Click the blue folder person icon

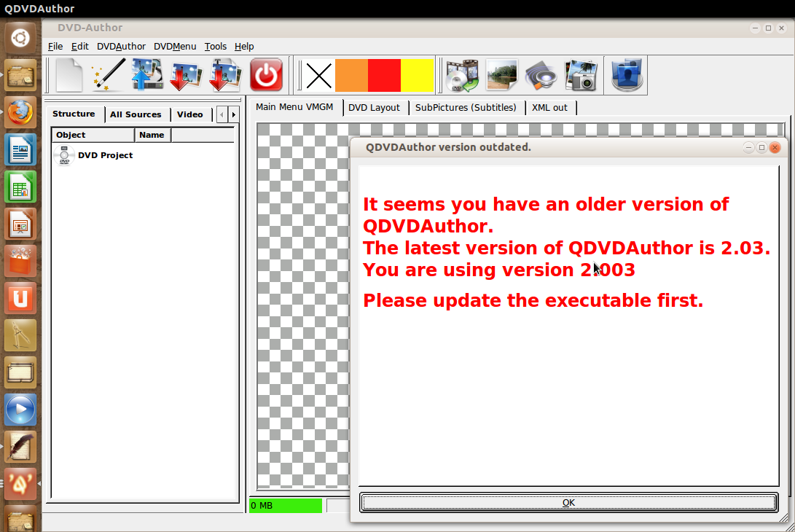[x=627, y=76]
